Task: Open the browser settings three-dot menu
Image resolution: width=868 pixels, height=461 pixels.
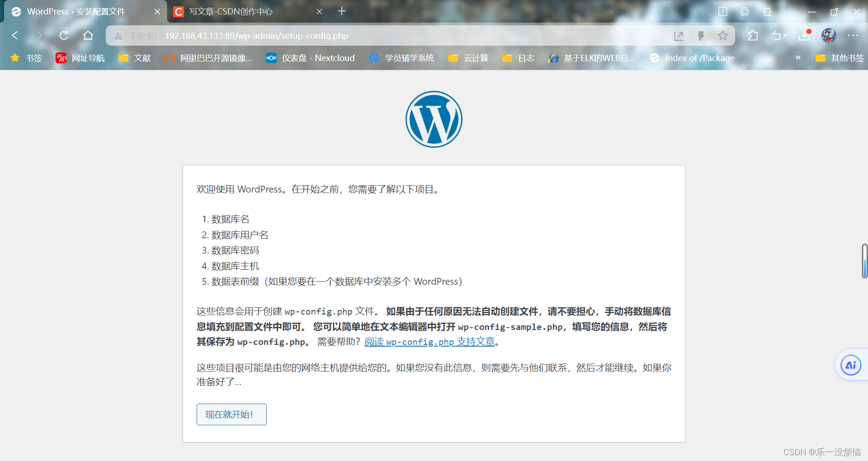Action: coord(854,36)
